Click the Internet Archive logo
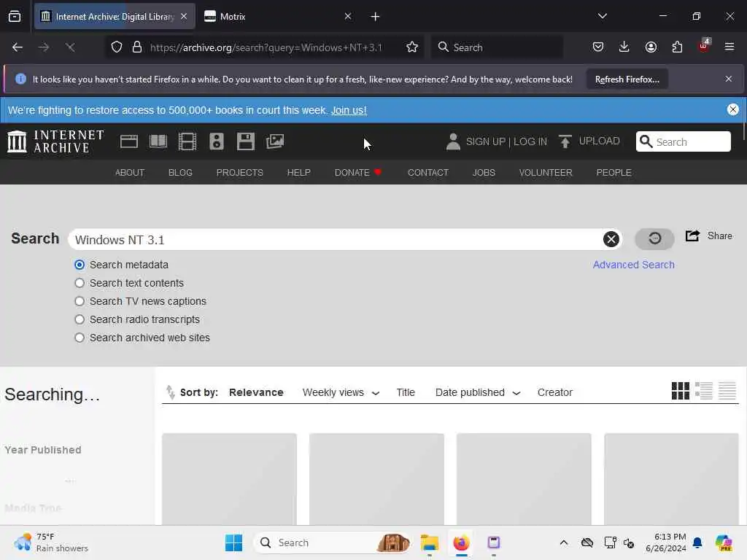This screenshot has width=747, height=560. coord(55,141)
